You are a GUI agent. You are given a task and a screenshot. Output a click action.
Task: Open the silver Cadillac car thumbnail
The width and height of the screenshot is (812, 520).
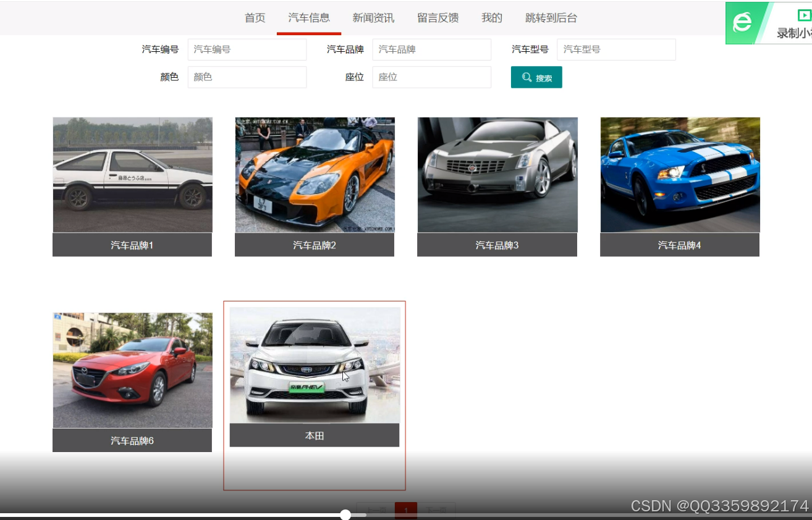(497, 175)
